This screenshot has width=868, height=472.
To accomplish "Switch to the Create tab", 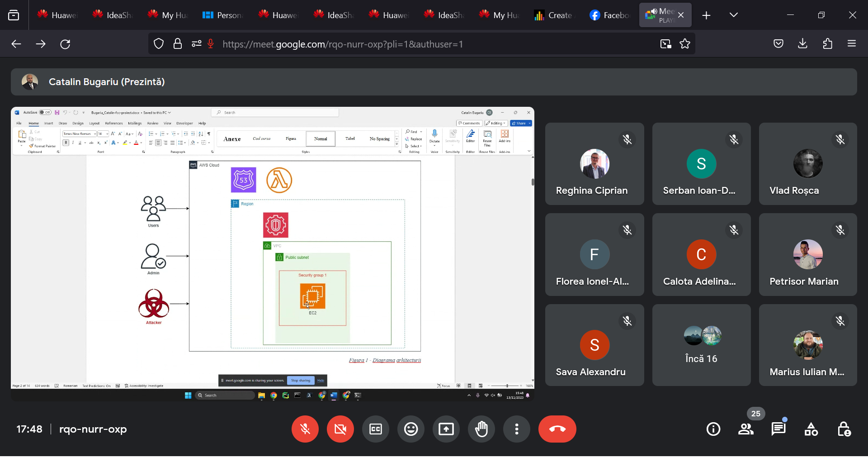I will coord(553,15).
